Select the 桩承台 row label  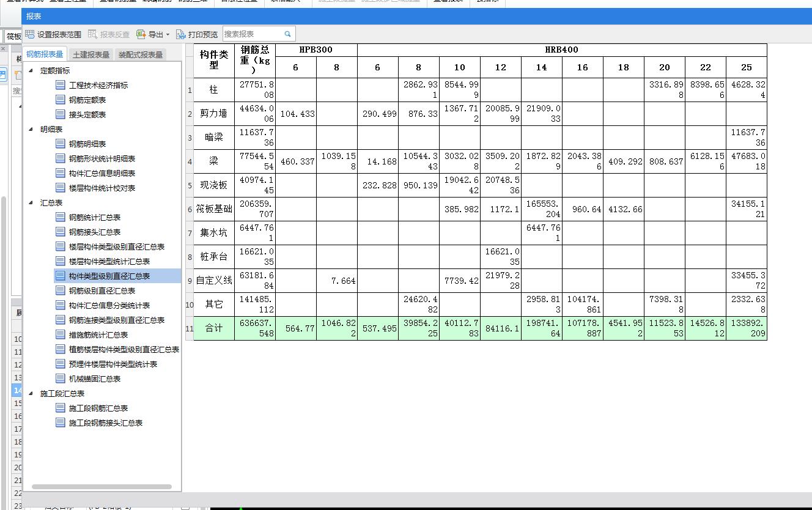click(x=214, y=257)
